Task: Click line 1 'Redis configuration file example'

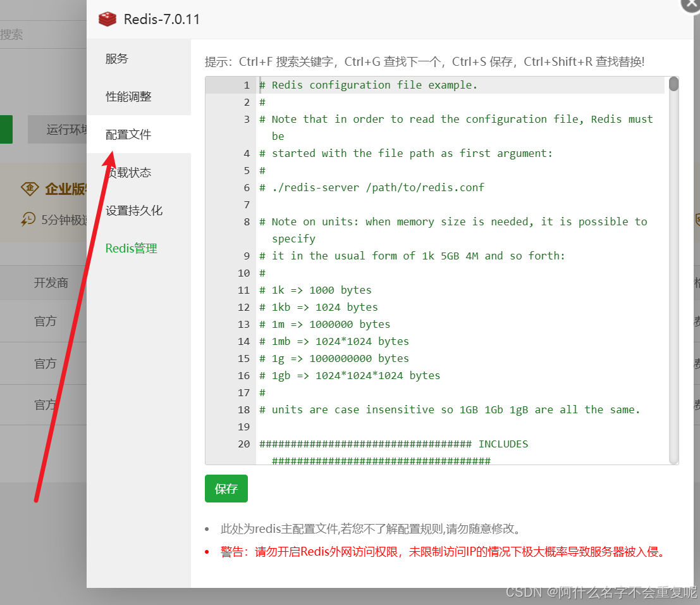Action: point(368,85)
